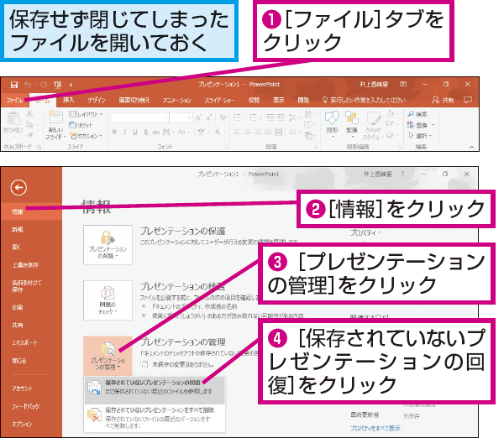Image resolution: width=504 pixels, height=438 pixels.
Task: Click the Save icon in quick access toolbar
Action: coord(13,85)
